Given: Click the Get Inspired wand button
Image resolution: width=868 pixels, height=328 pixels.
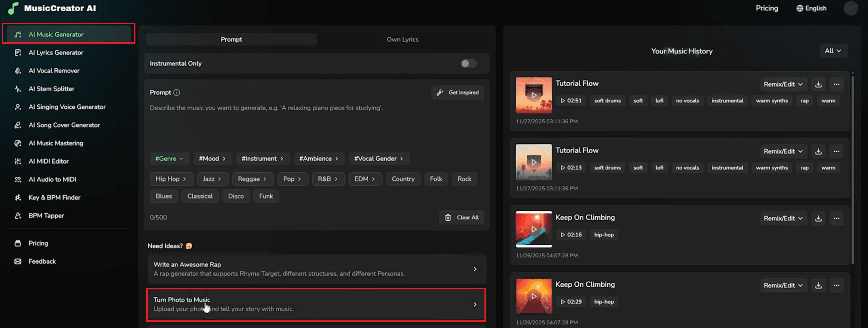Looking at the screenshot, I should [457, 92].
